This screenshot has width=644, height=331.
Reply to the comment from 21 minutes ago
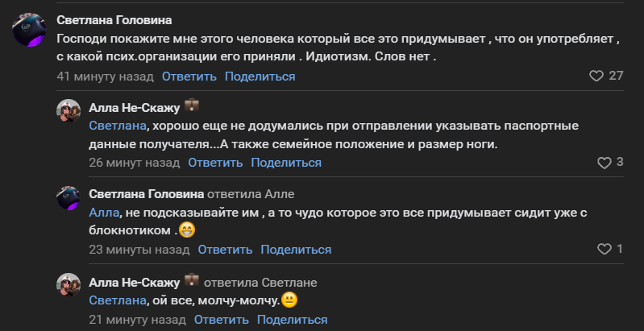click(222, 320)
